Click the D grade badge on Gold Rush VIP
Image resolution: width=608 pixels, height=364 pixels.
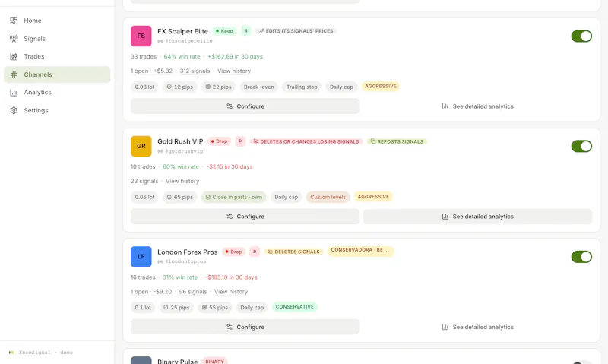[x=240, y=141]
